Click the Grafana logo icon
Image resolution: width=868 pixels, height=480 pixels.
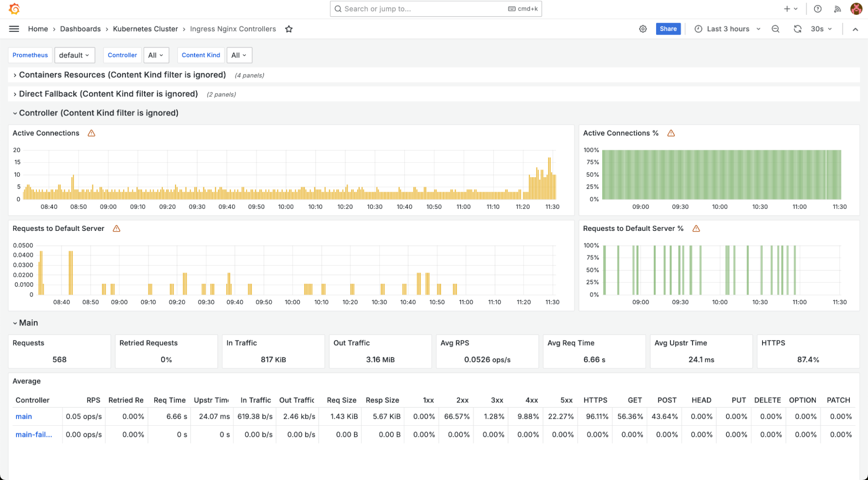[x=14, y=9]
